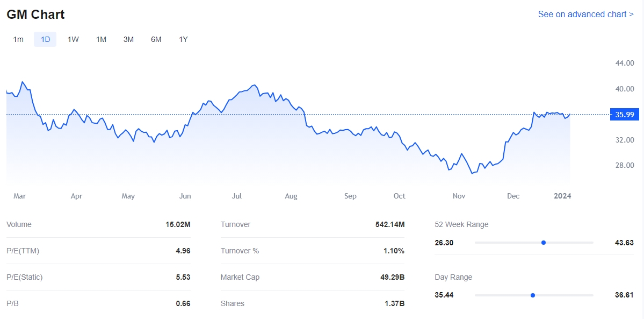Click the 44.00 price axis label
This screenshot has height=319, width=644.
coord(624,63)
